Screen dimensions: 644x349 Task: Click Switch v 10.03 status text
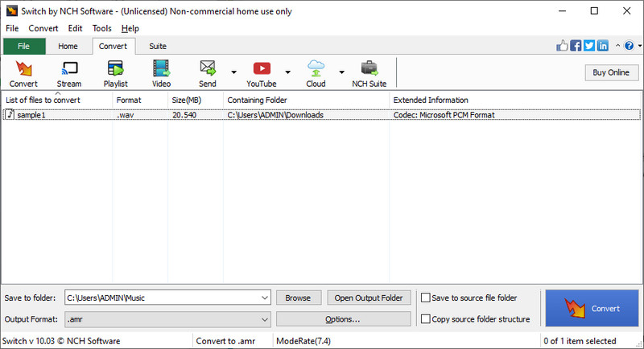click(61, 341)
